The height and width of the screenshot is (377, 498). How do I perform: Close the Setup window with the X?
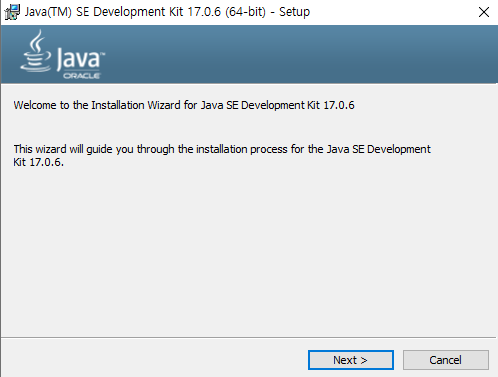tap(484, 12)
